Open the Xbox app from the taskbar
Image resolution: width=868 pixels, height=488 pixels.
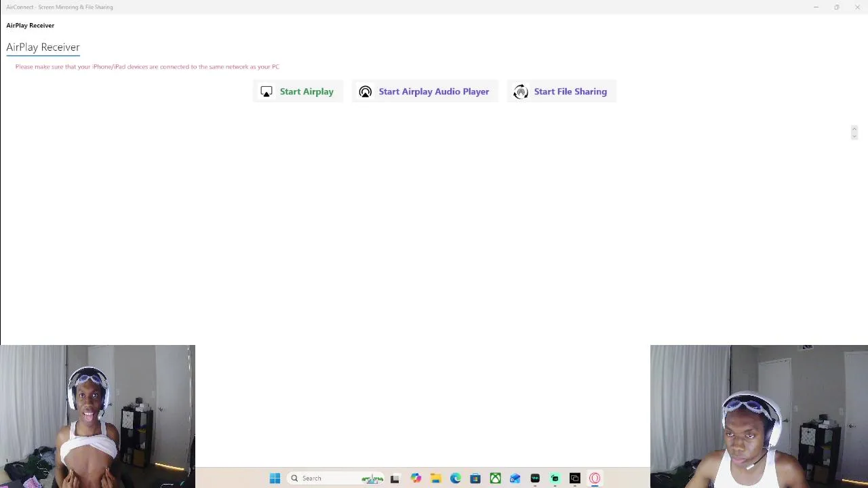tap(495, 479)
